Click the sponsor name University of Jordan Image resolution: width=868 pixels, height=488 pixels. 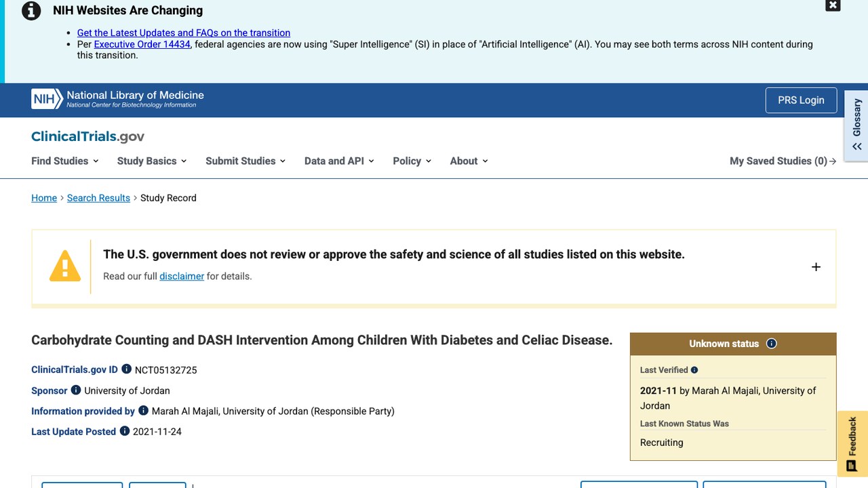(x=127, y=390)
